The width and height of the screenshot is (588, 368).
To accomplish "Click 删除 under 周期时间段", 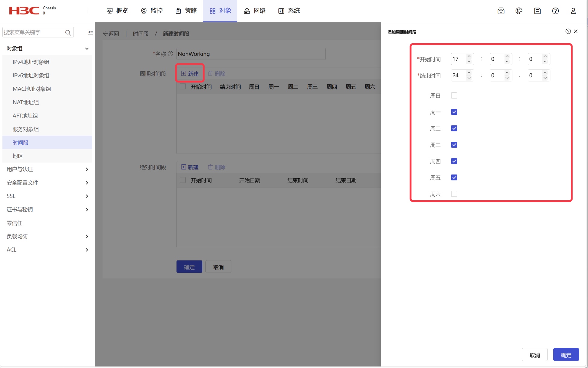I will (217, 73).
